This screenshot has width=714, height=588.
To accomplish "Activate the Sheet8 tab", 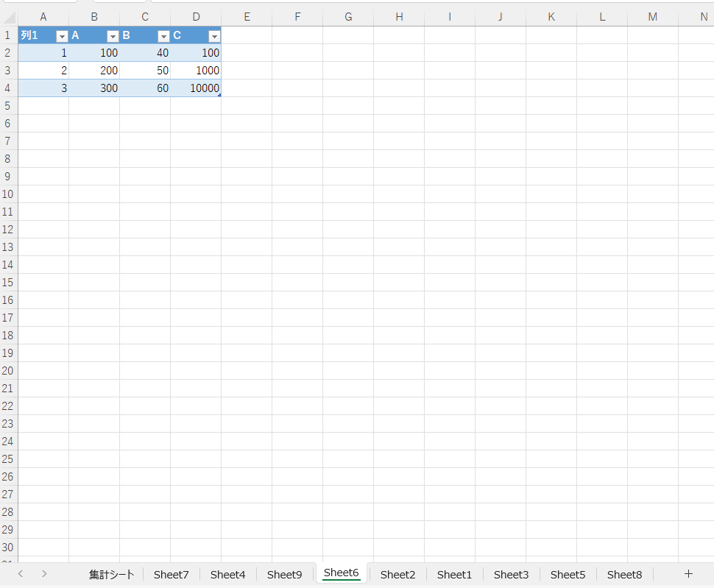I will [x=625, y=575].
